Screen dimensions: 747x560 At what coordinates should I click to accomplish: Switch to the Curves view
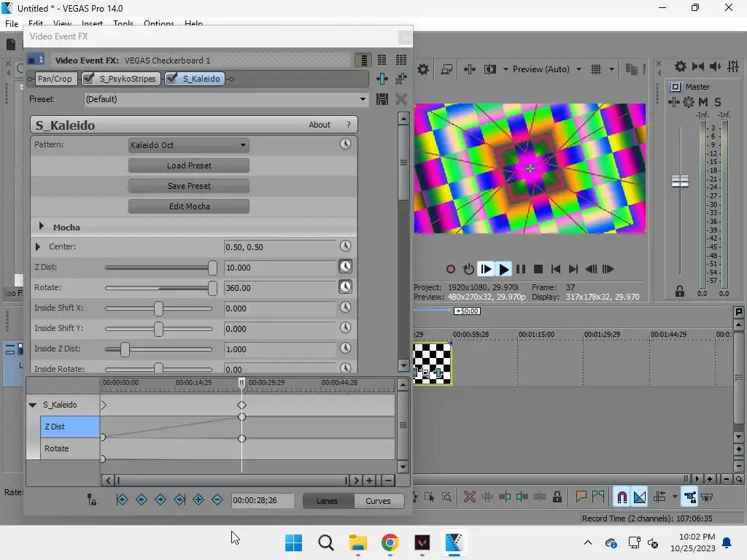379,501
